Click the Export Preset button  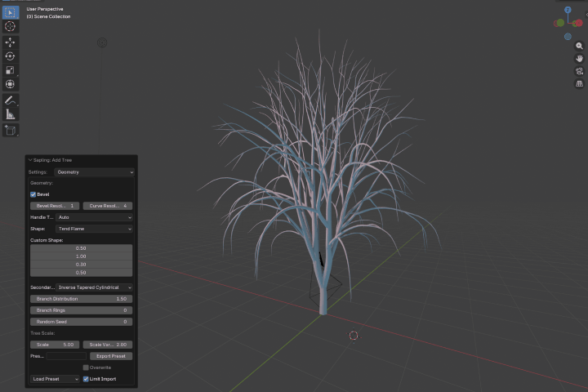click(111, 356)
